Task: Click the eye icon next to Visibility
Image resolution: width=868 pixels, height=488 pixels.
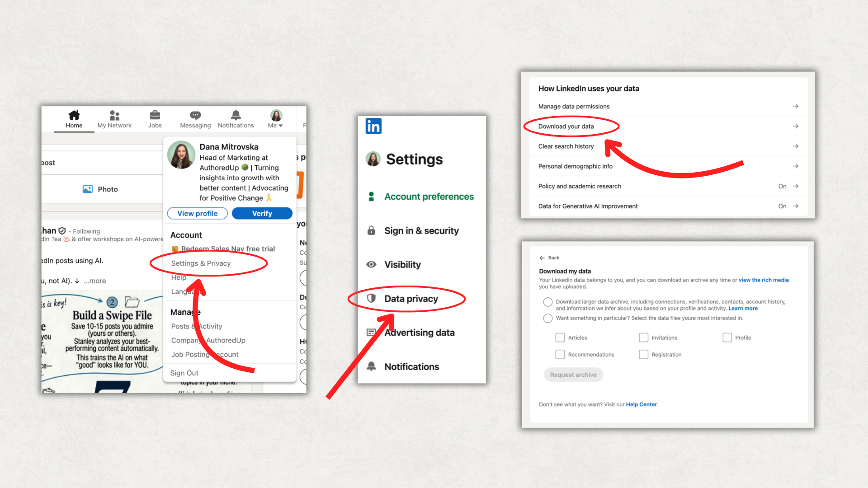Action: 371,264
